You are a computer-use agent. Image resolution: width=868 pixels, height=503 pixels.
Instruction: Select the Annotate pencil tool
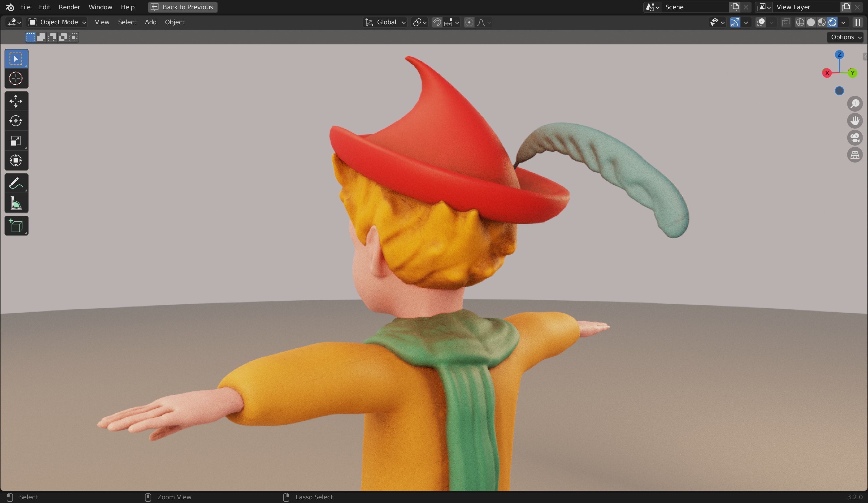coord(16,184)
